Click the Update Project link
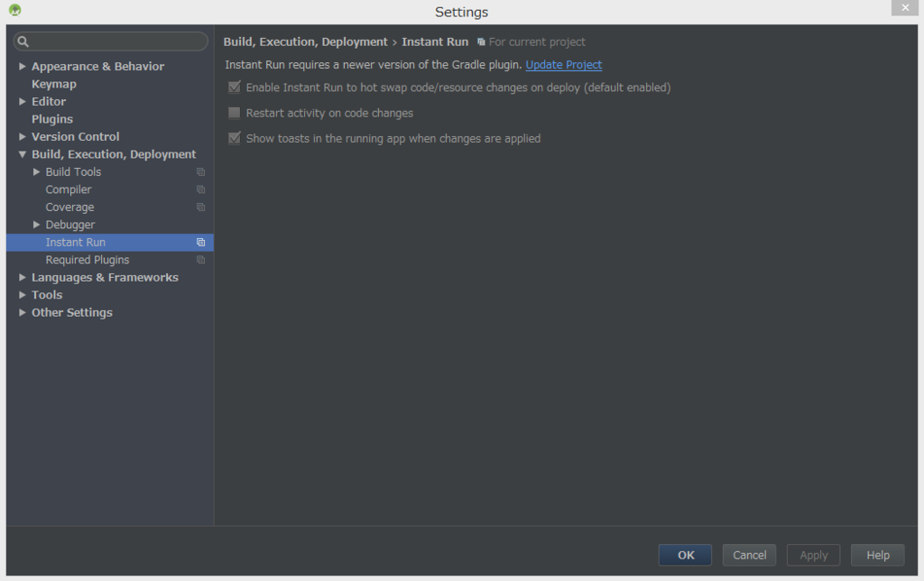Screen dimensions: 924x581 click(563, 65)
